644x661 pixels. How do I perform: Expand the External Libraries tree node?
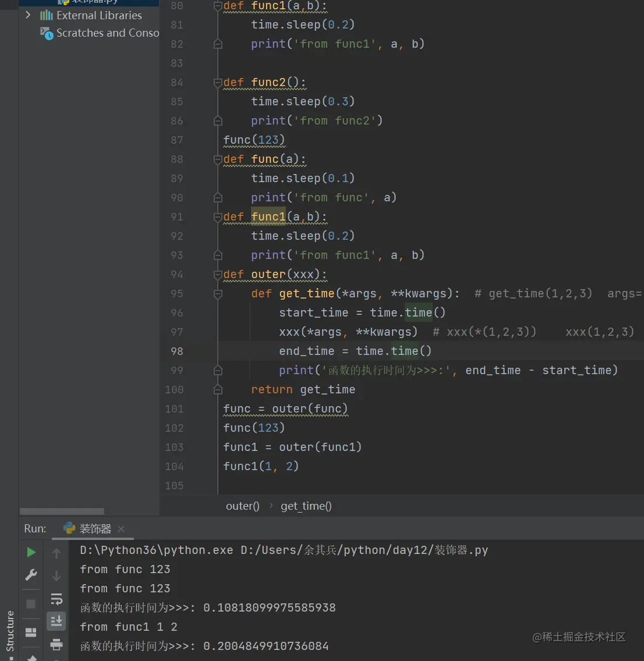pyautogui.click(x=28, y=15)
